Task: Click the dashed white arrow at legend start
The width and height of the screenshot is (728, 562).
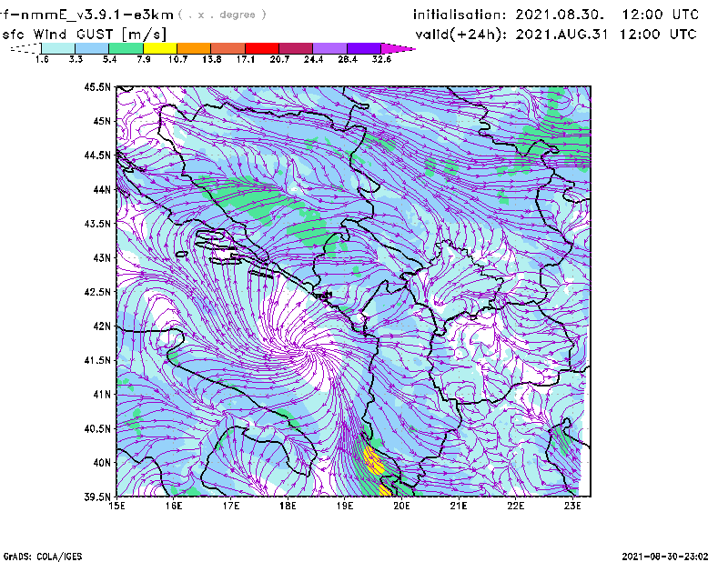Action: [x=26, y=48]
